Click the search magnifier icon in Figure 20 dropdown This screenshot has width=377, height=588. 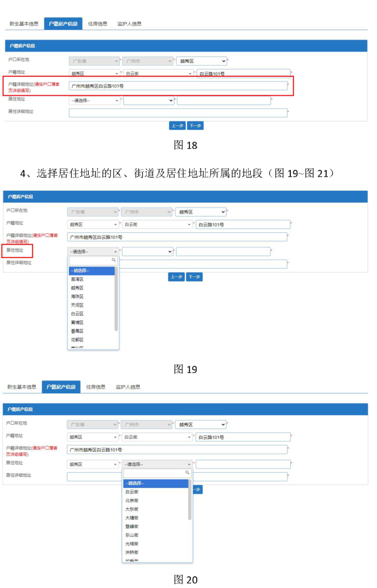[x=187, y=473]
